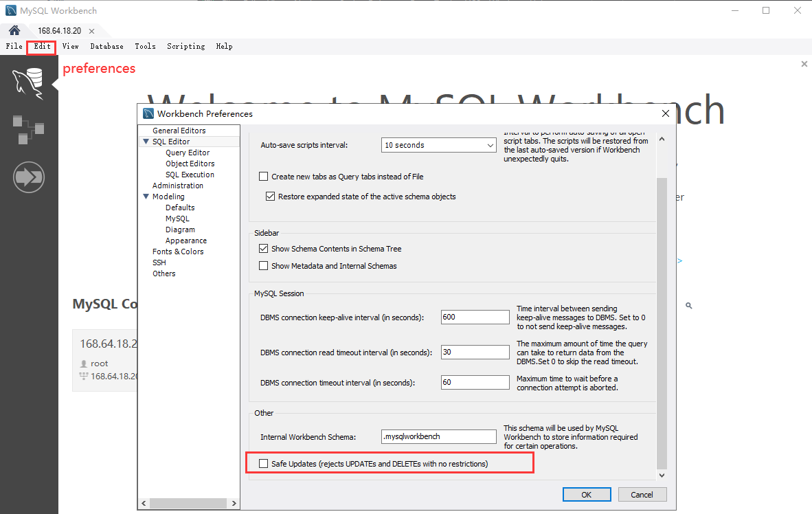Click the preferences scroll-up arrow
Image resolution: width=812 pixels, height=514 pixels.
coord(662,139)
